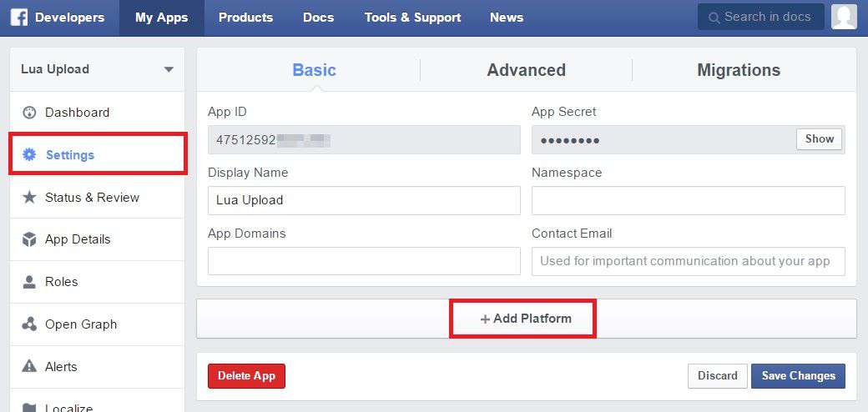Click Save Changes button

click(798, 376)
